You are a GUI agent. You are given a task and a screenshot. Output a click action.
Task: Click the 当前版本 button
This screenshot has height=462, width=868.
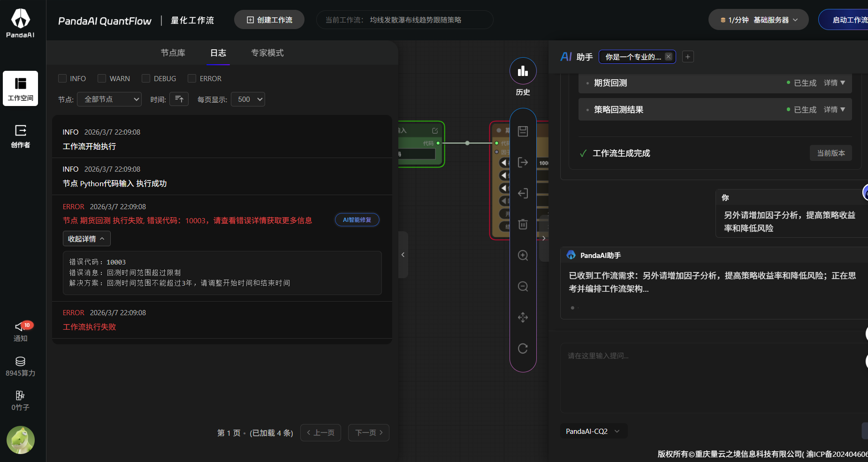click(x=831, y=153)
